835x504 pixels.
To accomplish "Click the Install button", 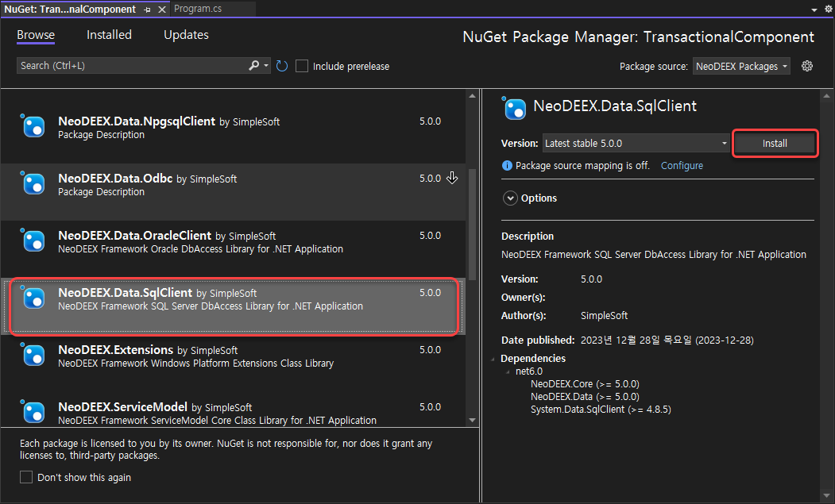I will [x=775, y=143].
